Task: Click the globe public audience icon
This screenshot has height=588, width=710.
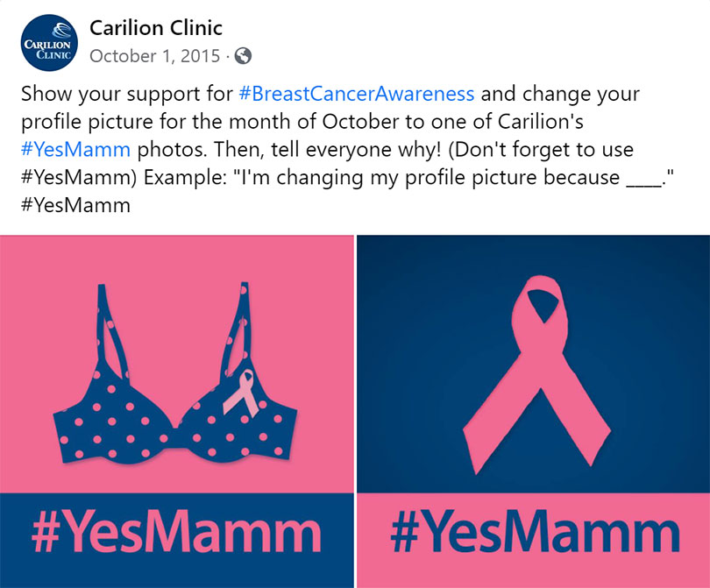Action: pyautogui.click(x=244, y=56)
